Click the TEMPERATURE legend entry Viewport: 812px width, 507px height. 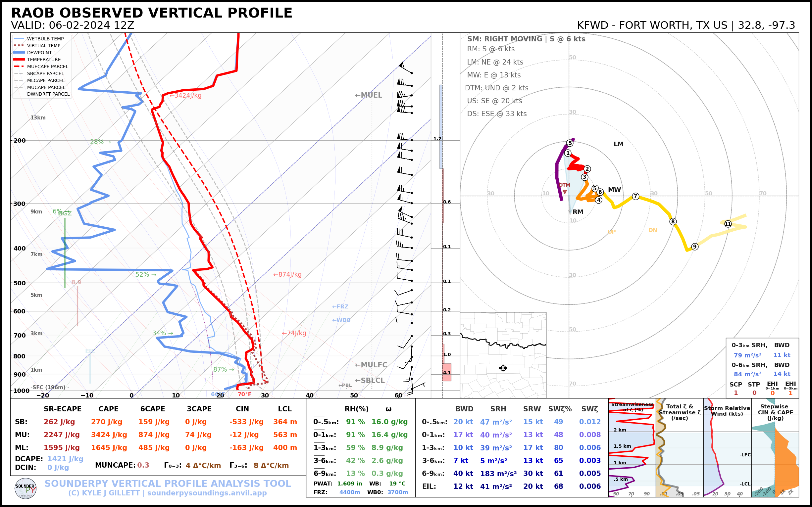point(44,60)
